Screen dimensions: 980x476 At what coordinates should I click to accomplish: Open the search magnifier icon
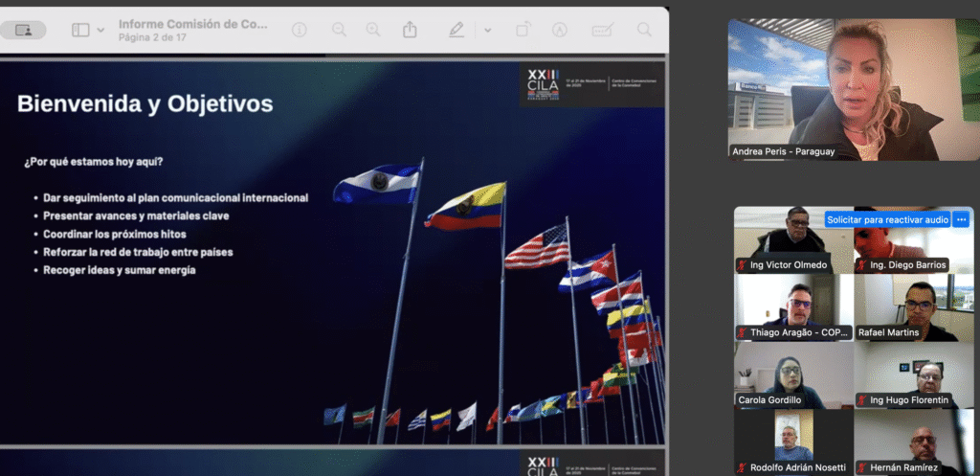point(644,30)
